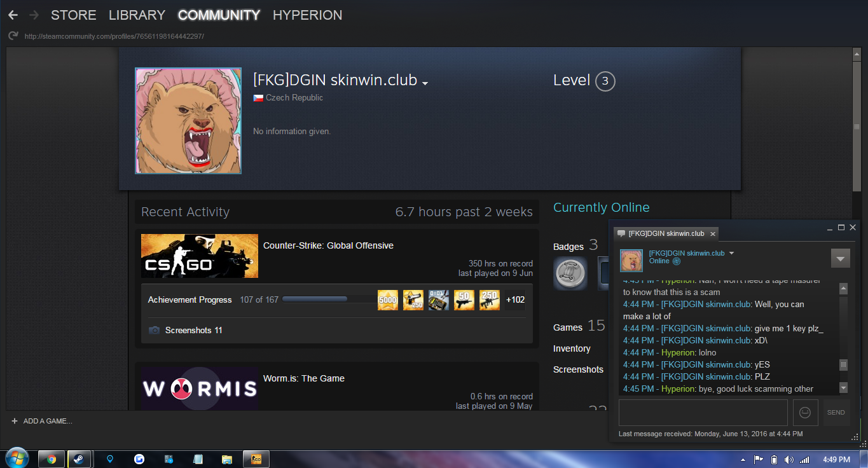Click the chat message input field

(703, 413)
